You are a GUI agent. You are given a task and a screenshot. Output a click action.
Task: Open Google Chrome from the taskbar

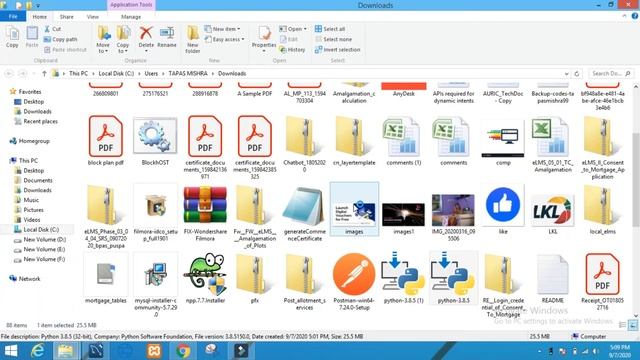[183, 351]
